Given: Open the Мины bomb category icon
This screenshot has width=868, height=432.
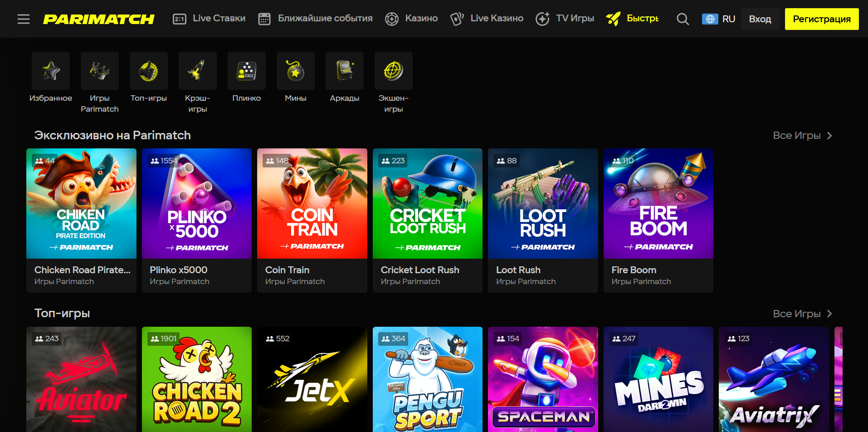Looking at the screenshot, I should pyautogui.click(x=296, y=71).
